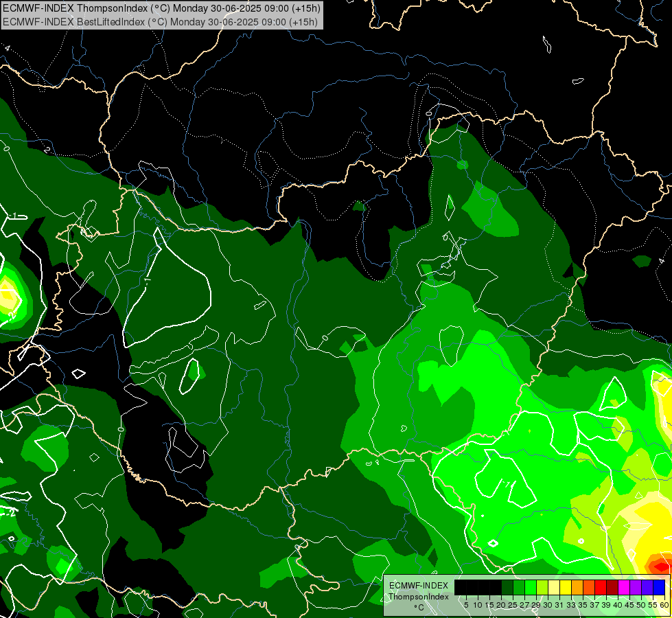672x618 pixels.
Task: Click the legend tick value '5'
Action: [466, 605]
